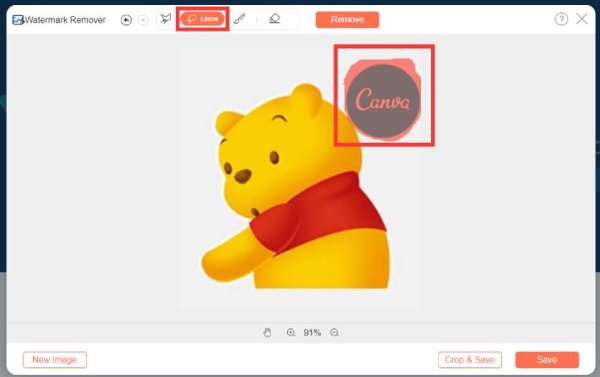Image resolution: width=600 pixels, height=377 pixels.
Task: Click the redo arrow icon
Action: click(143, 20)
